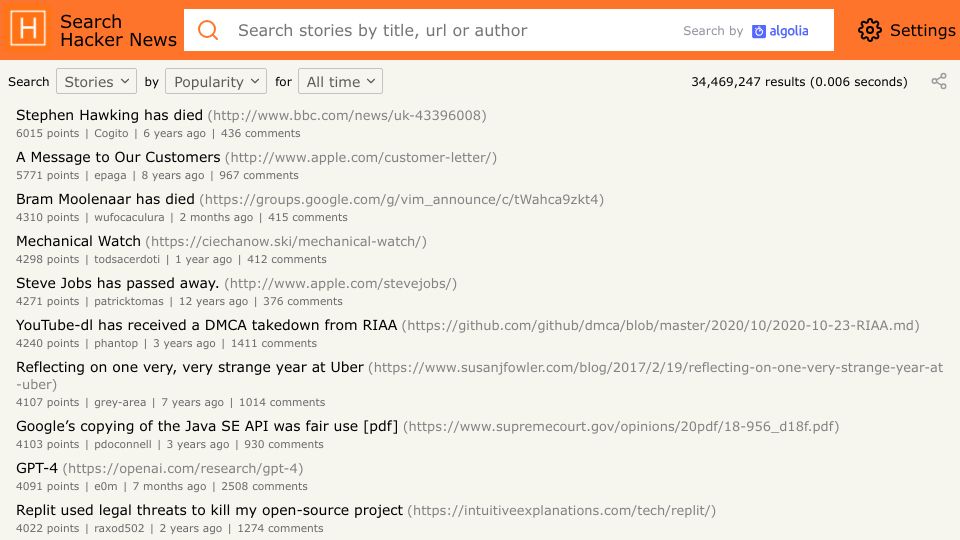This screenshot has width=960, height=540.
Task: Open 2508 comments on GPT-4 story
Action: 264,487
